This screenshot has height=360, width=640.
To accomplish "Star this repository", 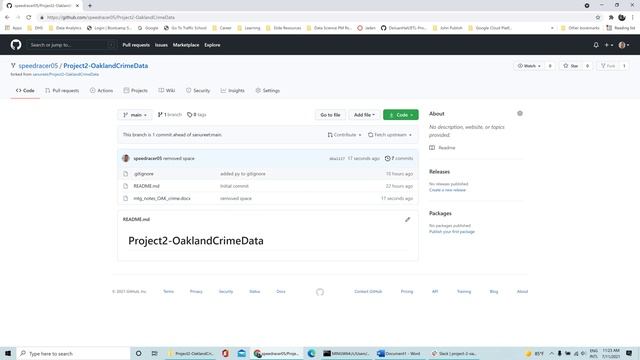I will point(571,66).
